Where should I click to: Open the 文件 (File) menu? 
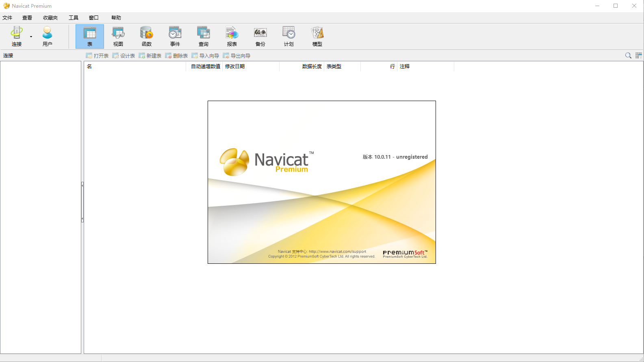point(7,18)
